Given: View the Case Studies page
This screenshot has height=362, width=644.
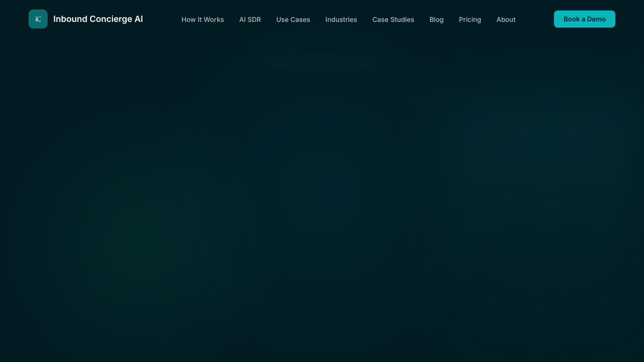Looking at the screenshot, I should 393,20.
